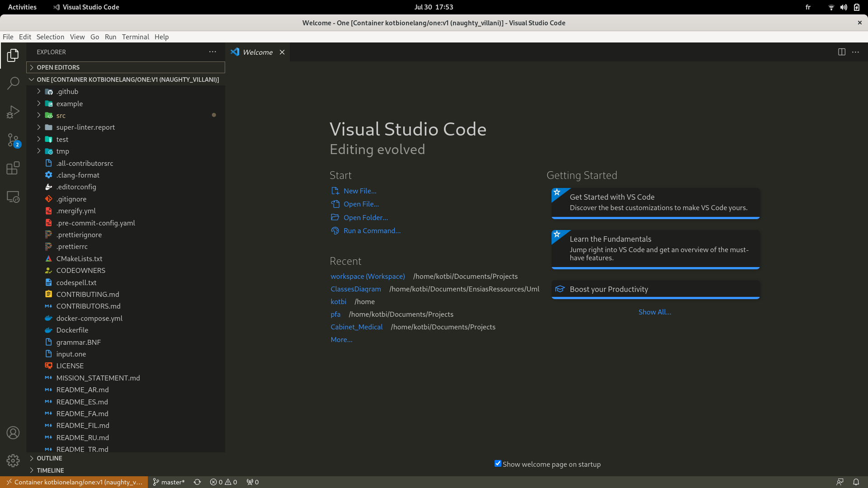
Task: Open Dockerfile in the explorer
Action: tap(72, 330)
